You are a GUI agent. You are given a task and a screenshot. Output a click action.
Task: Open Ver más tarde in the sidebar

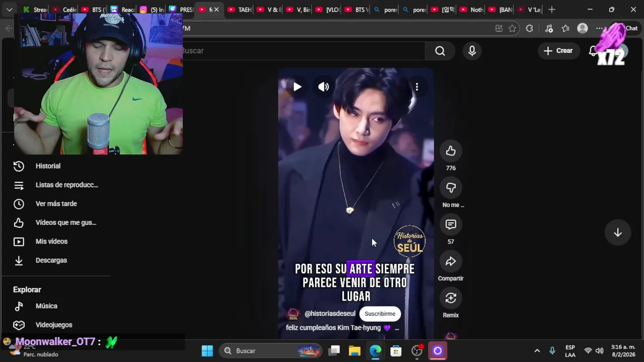pyautogui.click(x=56, y=204)
